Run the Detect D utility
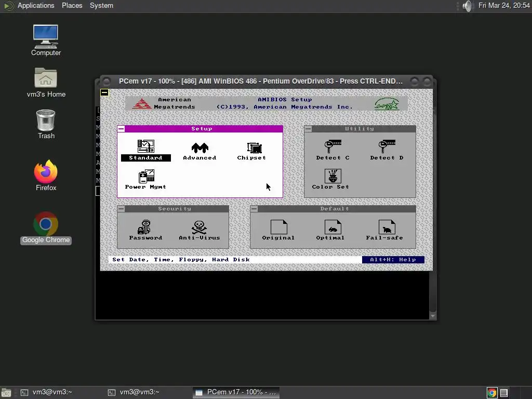 [387, 150]
